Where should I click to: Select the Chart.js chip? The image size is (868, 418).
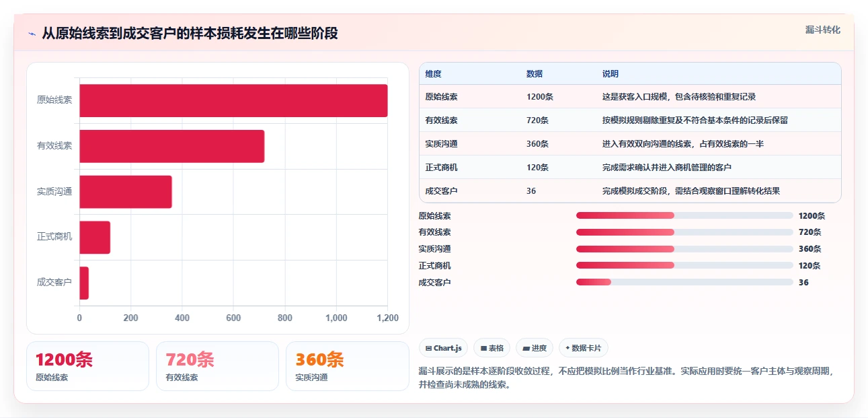[444, 348]
